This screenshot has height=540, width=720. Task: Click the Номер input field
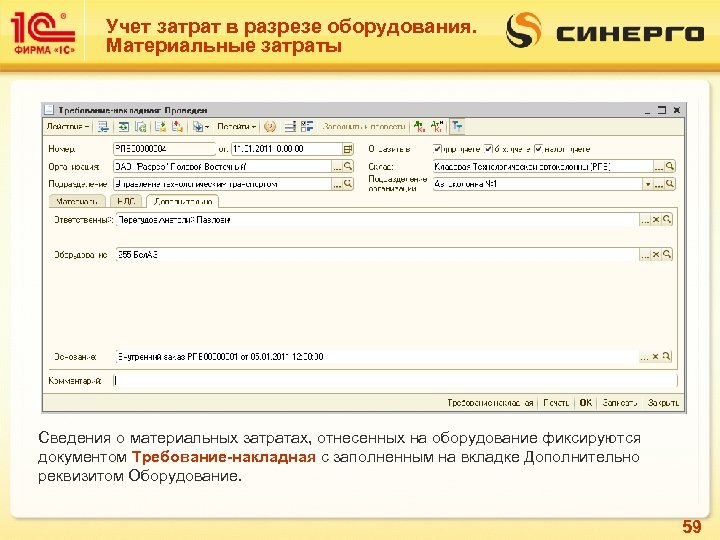pos(164,149)
